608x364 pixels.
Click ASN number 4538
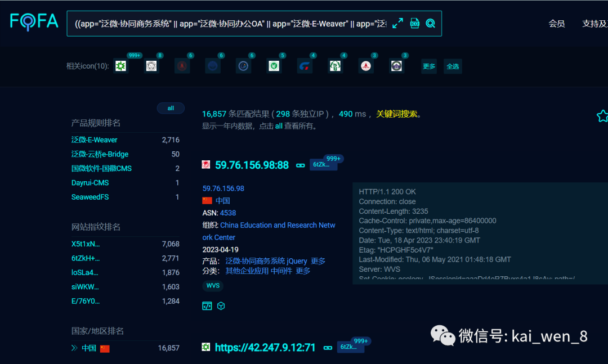tap(228, 213)
